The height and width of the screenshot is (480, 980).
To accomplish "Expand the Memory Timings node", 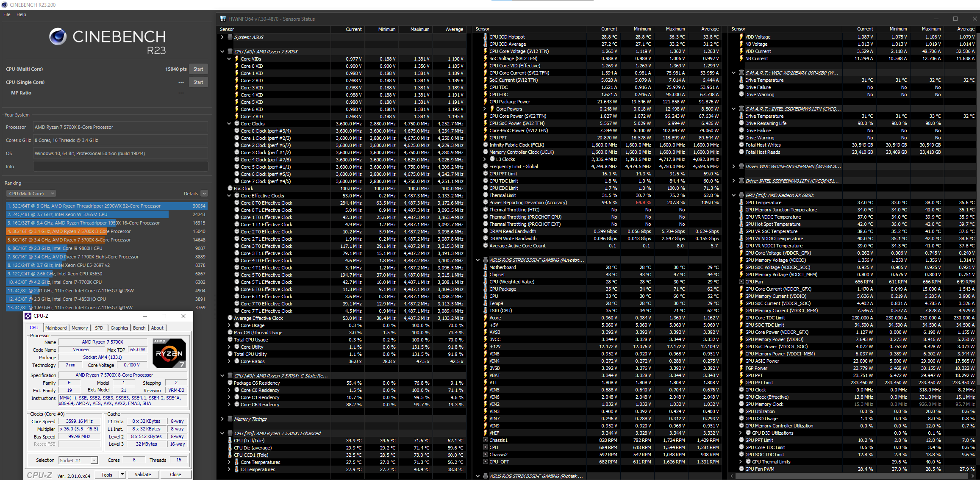I will [x=222, y=419].
